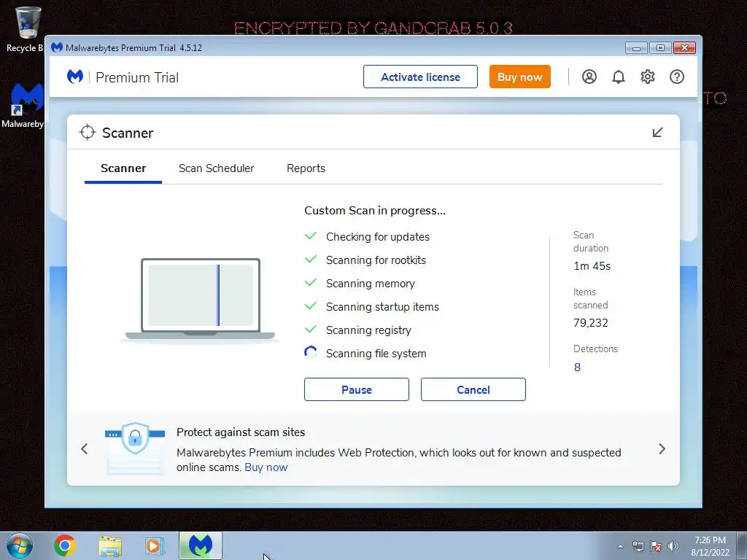
Task: Click the Scanner crosshair icon
Action: pyautogui.click(x=88, y=133)
